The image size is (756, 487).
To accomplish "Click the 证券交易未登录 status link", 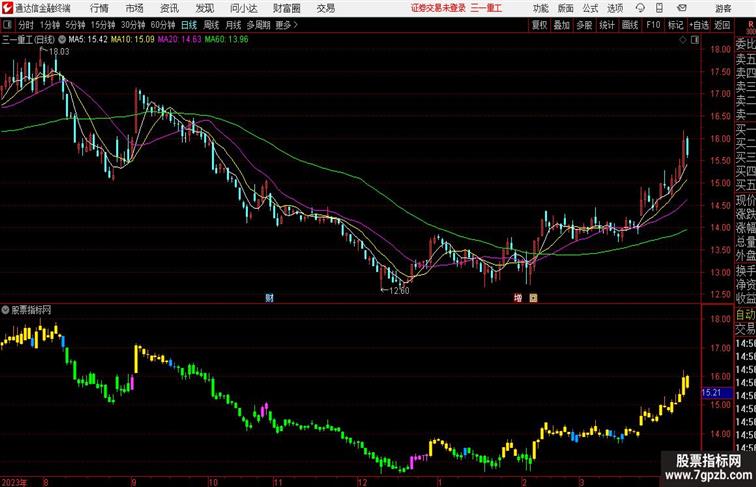I will 438,8.
